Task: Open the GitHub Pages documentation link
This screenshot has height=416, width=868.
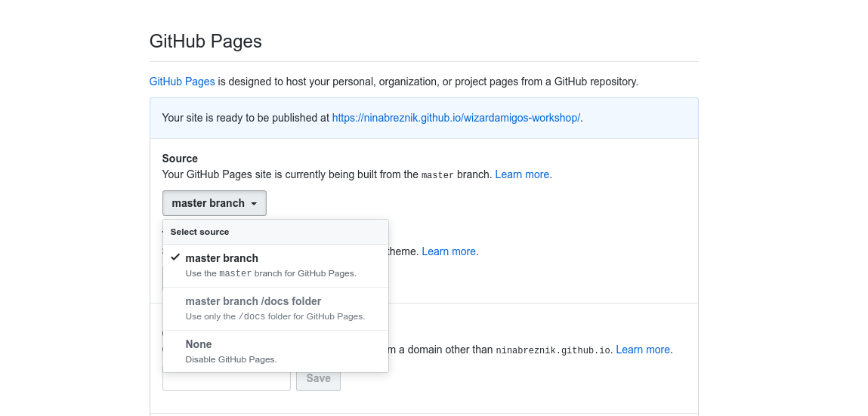Action: coord(182,82)
